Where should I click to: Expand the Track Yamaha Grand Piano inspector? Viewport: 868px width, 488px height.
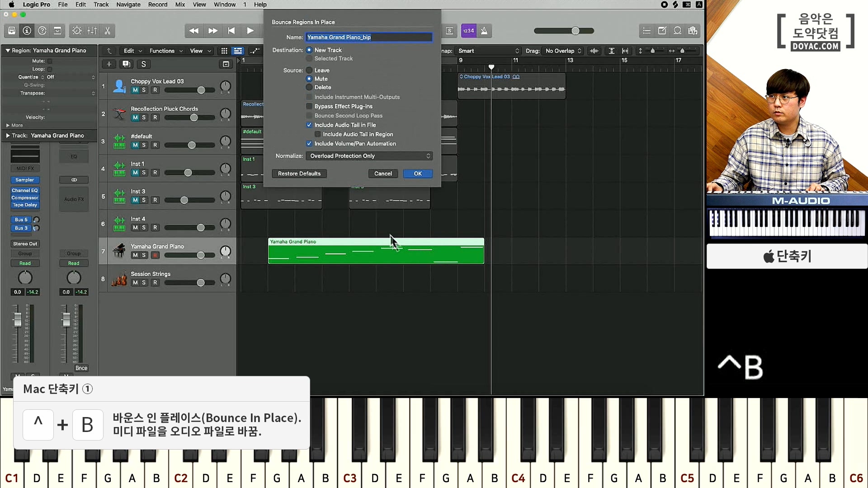(x=8, y=136)
